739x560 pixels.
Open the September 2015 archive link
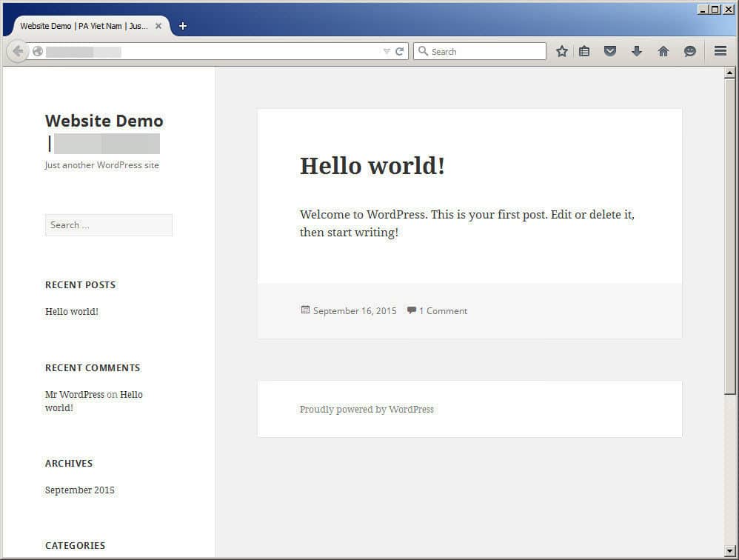80,490
